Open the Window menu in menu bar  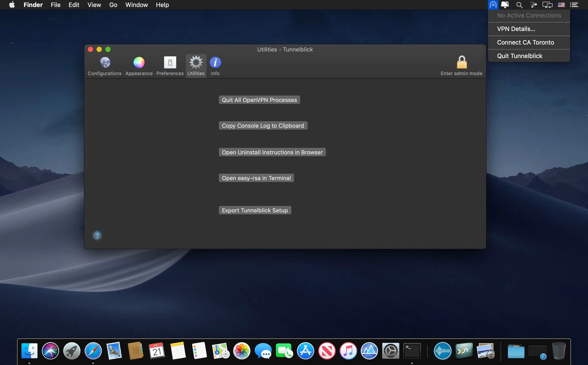(137, 5)
